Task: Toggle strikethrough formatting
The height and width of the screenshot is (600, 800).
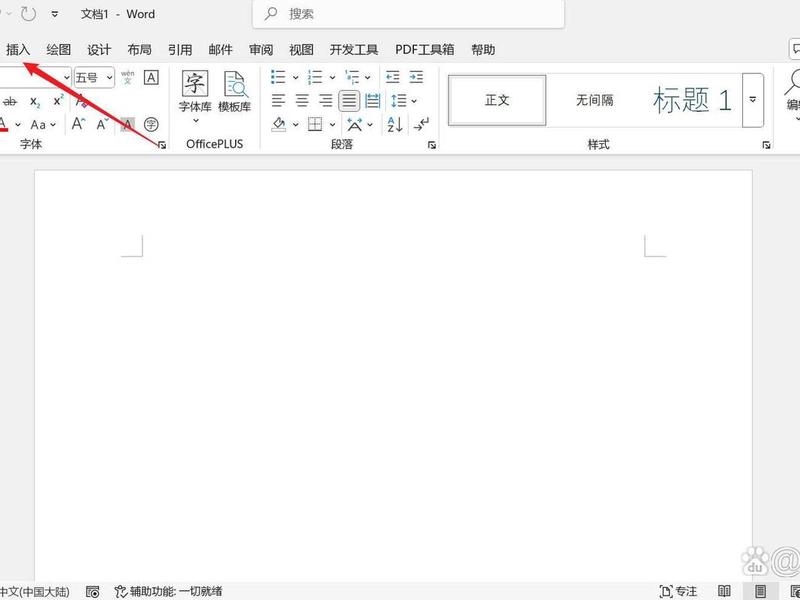Action: (x=10, y=102)
